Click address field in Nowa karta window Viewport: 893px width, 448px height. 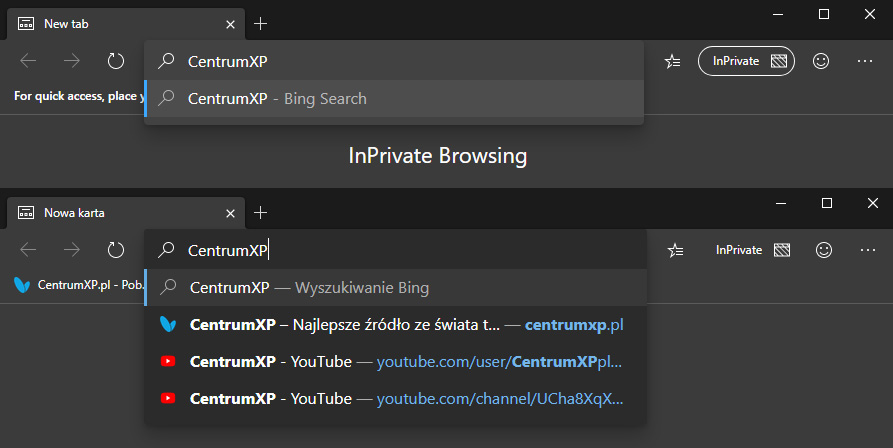coord(395,250)
